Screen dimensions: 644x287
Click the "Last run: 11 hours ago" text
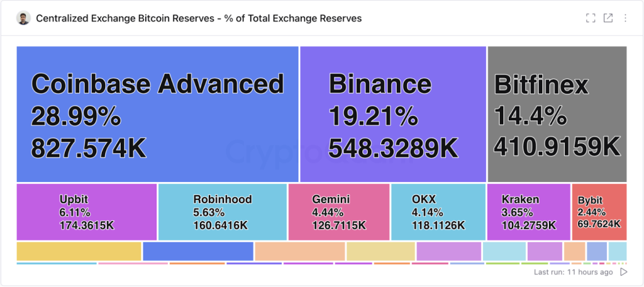click(x=573, y=272)
